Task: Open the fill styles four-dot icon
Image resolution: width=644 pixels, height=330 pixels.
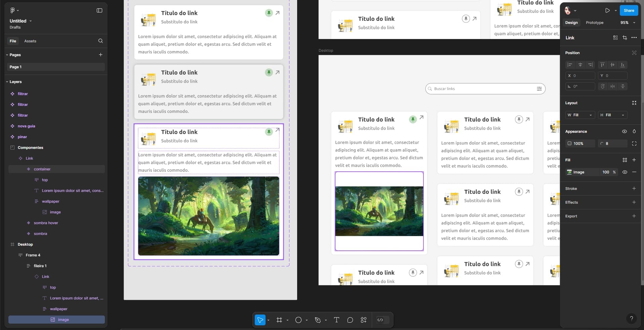Action: 625,160
